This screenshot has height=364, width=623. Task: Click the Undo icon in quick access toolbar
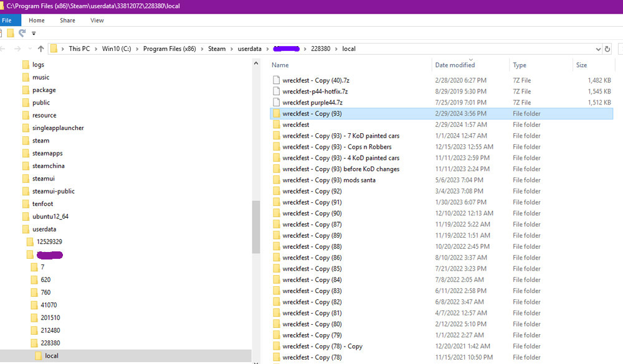(22, 33)
